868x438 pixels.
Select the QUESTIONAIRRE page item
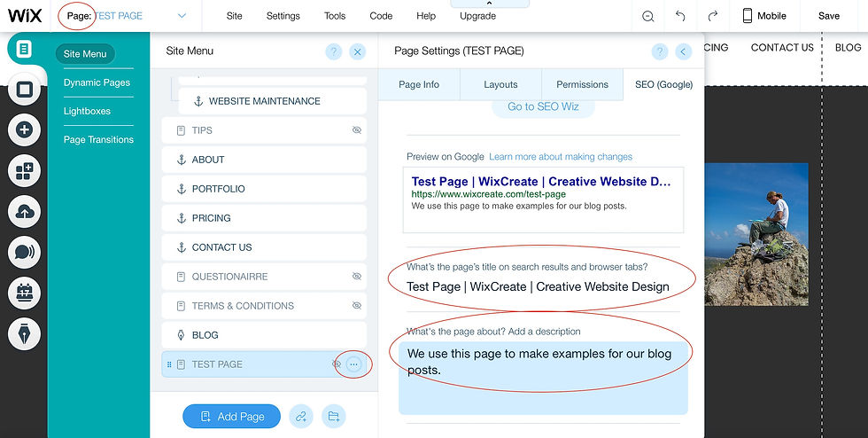tap(264, 277)
